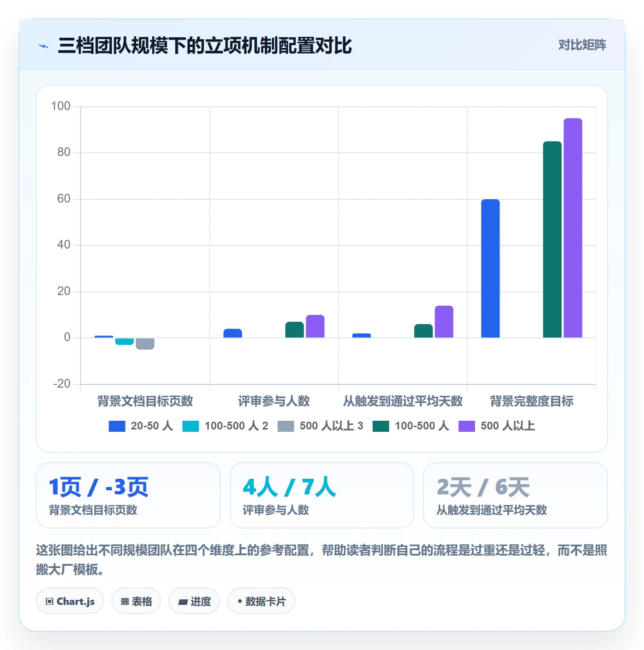Image resolution: width=644 pixels, height=650 pixels.
Task: Click the x-axis label 评审参与人数
Action: [x=274, y=401]
